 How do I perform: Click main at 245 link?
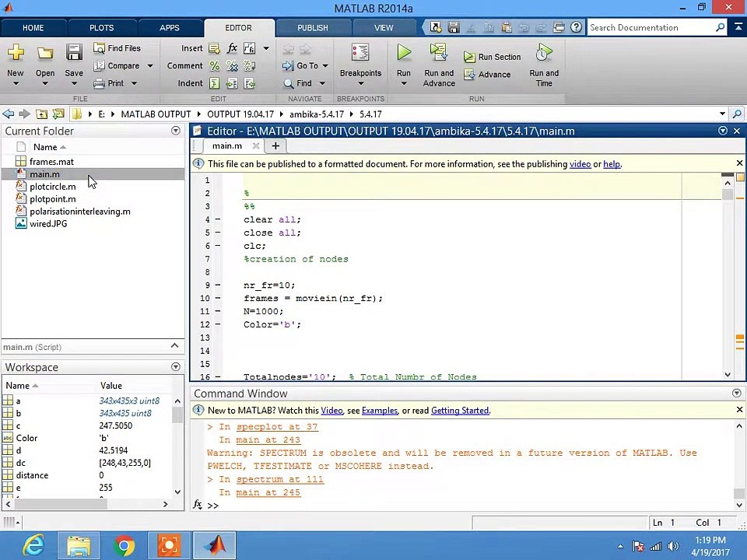click(x=268, y=492)
